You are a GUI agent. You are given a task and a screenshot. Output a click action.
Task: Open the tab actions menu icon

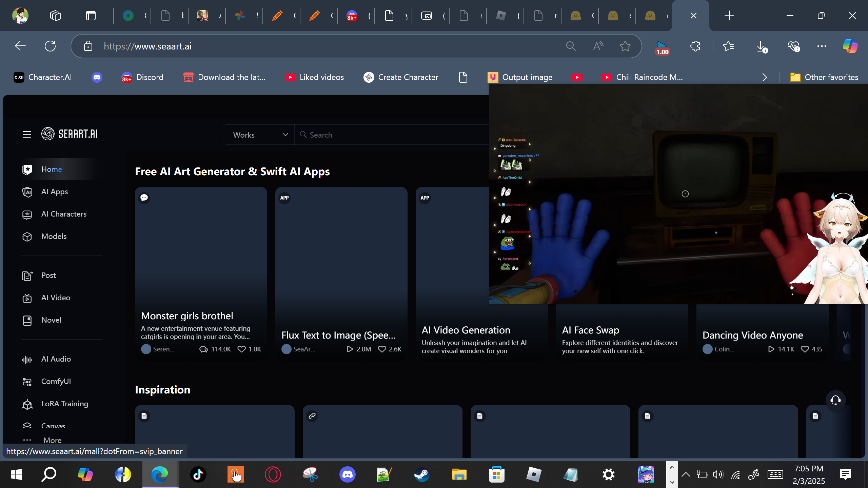91,16
